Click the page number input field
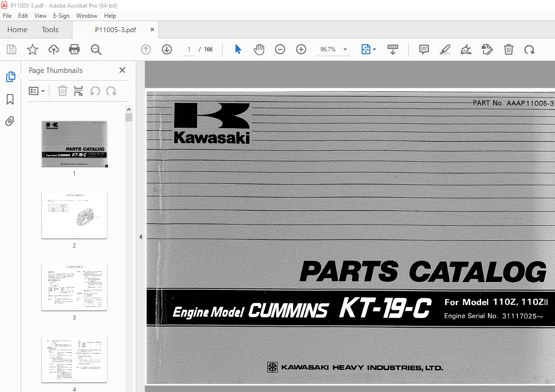555x392 pixels. [x=189, y=49]
